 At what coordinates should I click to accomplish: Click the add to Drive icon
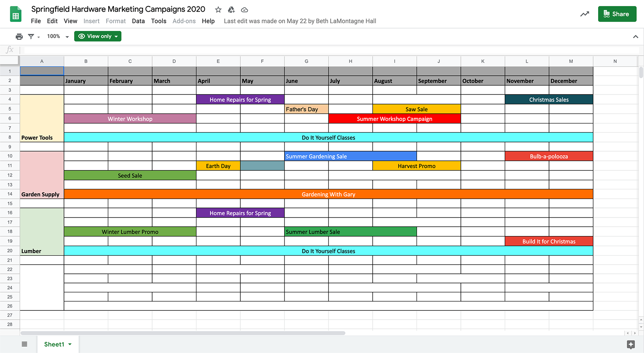coord(231,10)
